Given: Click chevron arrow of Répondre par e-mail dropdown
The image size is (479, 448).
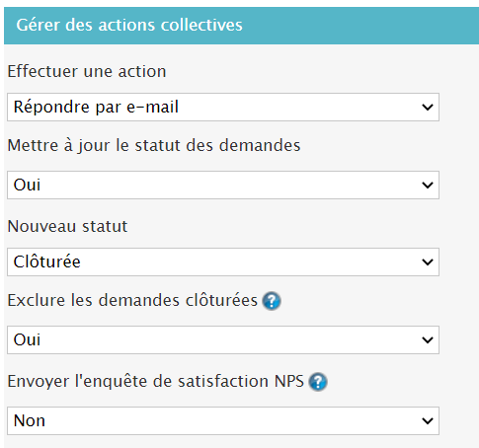Looking at the screenshot, I should pos(428,108).
